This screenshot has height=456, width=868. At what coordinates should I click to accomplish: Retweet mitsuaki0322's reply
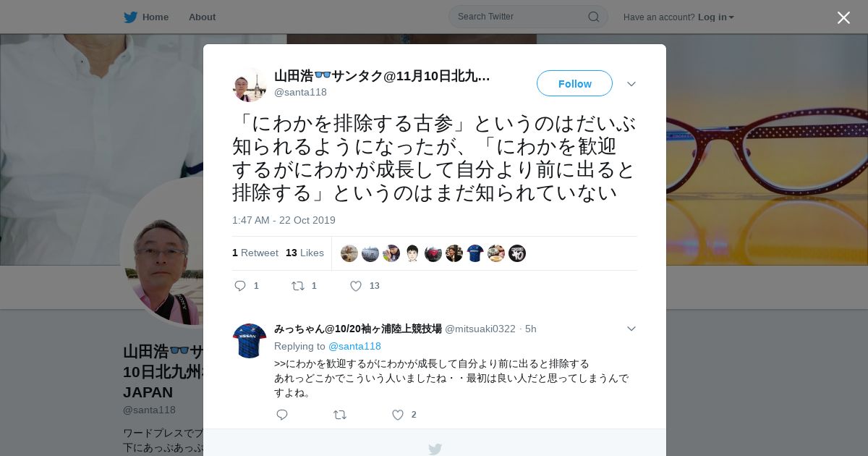(x=339, y=415)
